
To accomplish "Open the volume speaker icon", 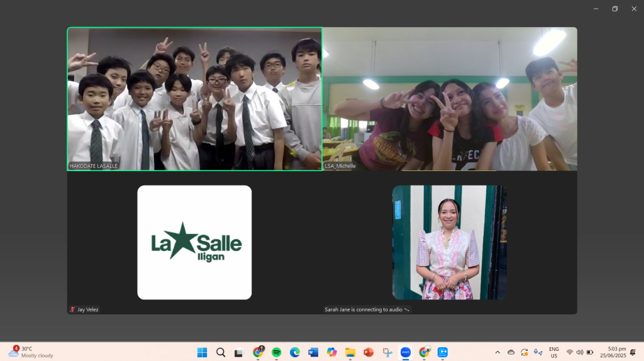I will click(x=579, y=352).
